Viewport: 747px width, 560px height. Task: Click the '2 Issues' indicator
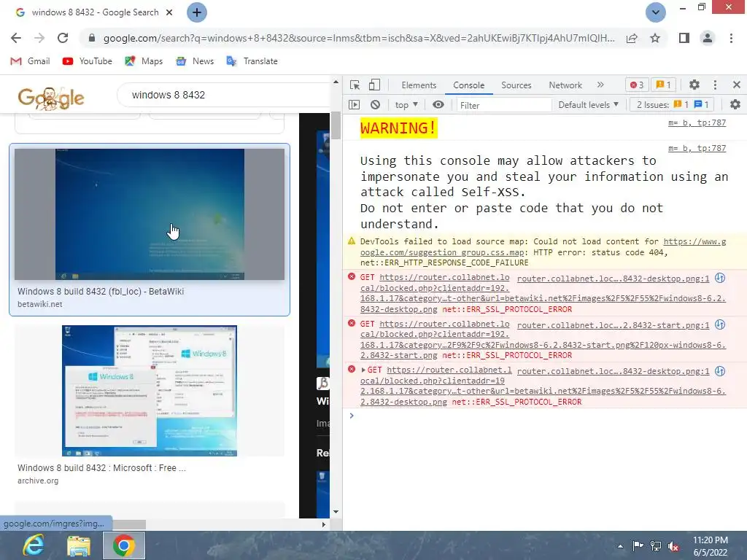coord(673,105)
